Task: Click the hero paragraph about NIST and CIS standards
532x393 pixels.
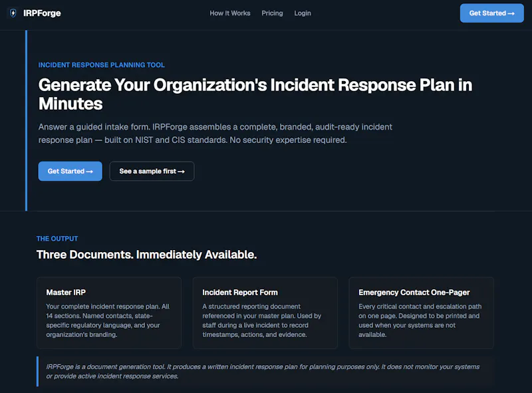Action: pyautogui.click(x=215, y=134)
